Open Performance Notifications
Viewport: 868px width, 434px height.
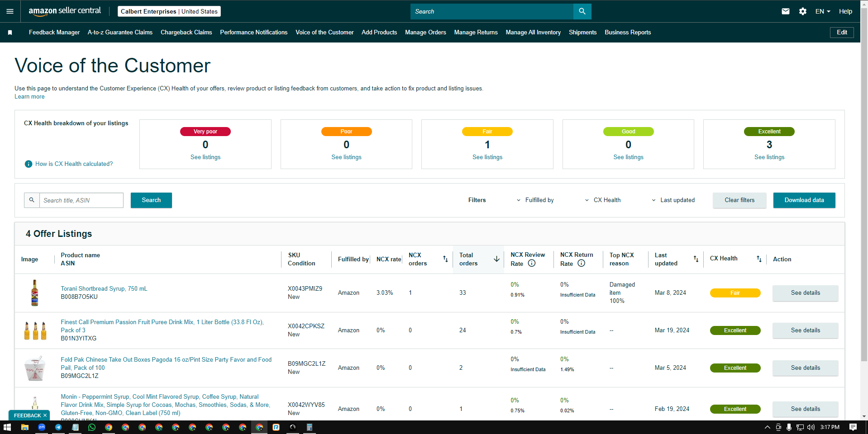(254, 33)
